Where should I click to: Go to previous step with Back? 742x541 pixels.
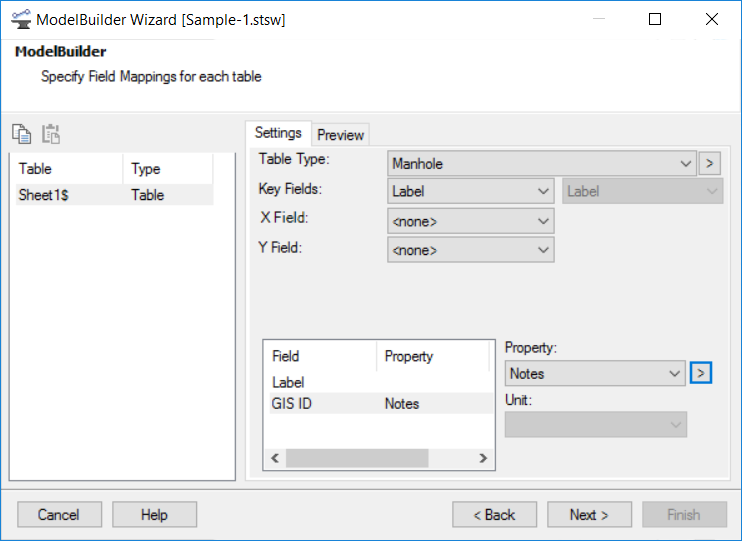(x=495, y=514)
